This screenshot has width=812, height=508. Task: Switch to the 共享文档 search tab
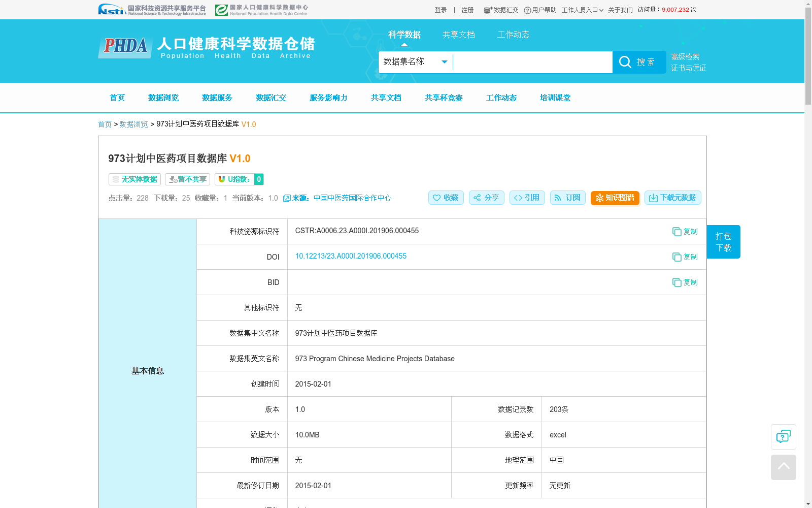click(x=459, y=35)
